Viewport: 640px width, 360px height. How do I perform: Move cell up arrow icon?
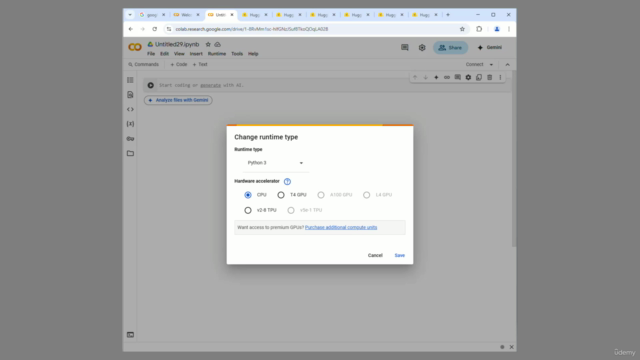pos(415,78)
